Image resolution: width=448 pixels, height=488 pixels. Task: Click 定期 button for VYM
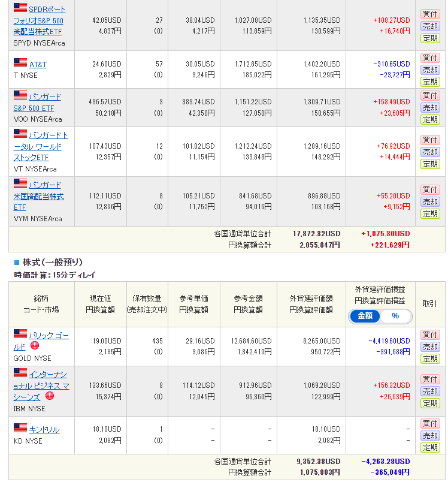(x=430, y=214)
